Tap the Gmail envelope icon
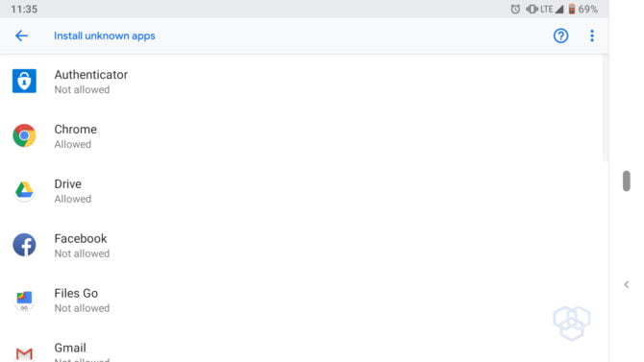The width and height of the screenshot is (644, 362). pos(24,353)
